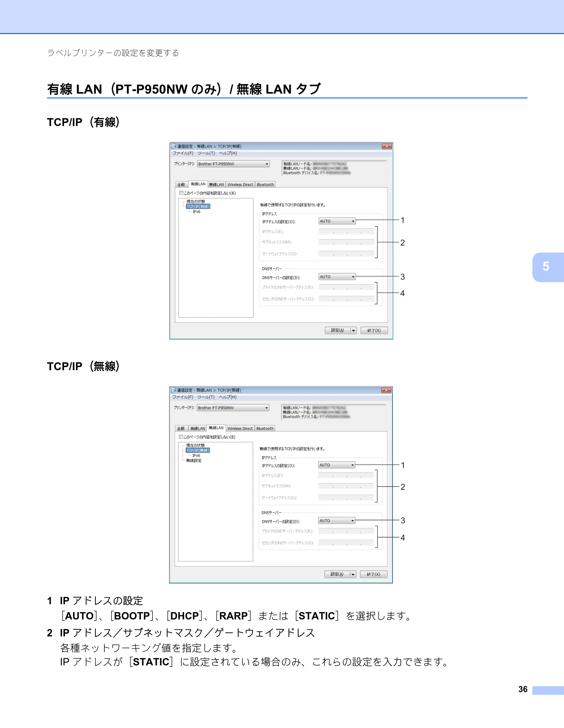Click the app icon in TCP/IP(有線) title bar
The height and width of the screenshot is (728, 564).
(x=173, y=146)
